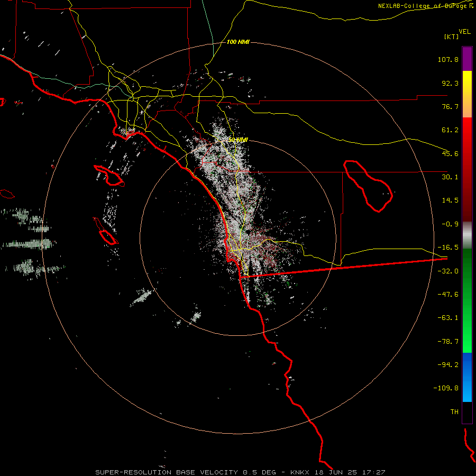
Task: Click the San Clemente Island outline
Action: 106,231
